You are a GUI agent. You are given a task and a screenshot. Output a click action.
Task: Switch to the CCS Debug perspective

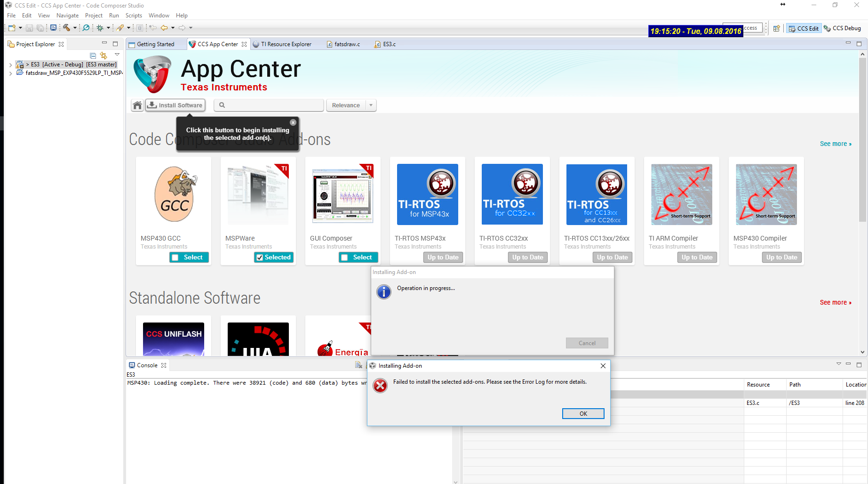click(842, 28)
